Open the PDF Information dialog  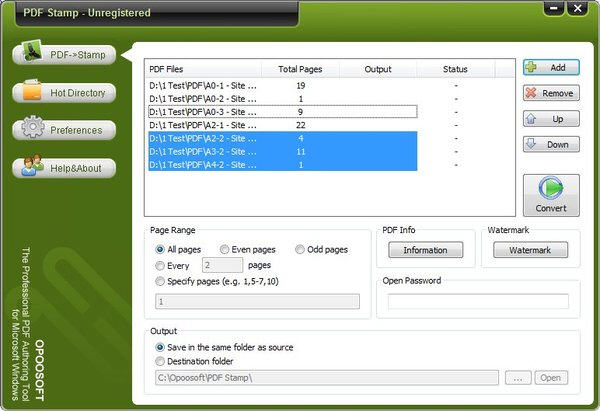point(426,250)
